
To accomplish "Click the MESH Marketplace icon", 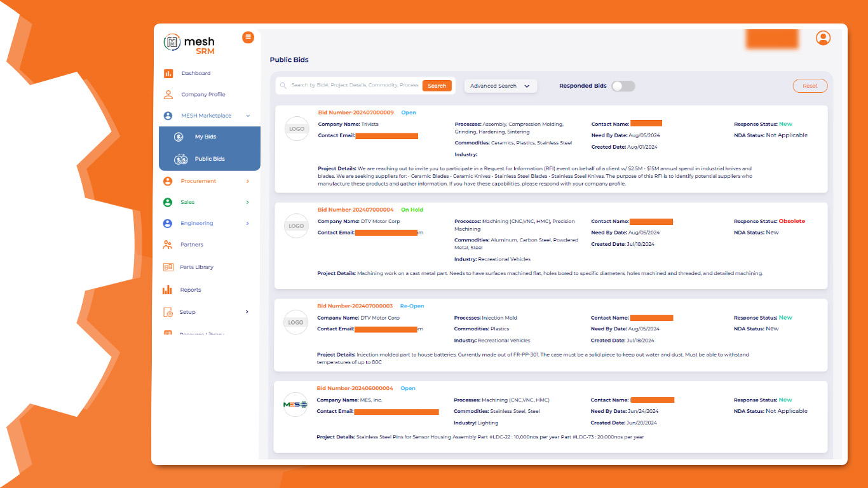I will [168, 116].
